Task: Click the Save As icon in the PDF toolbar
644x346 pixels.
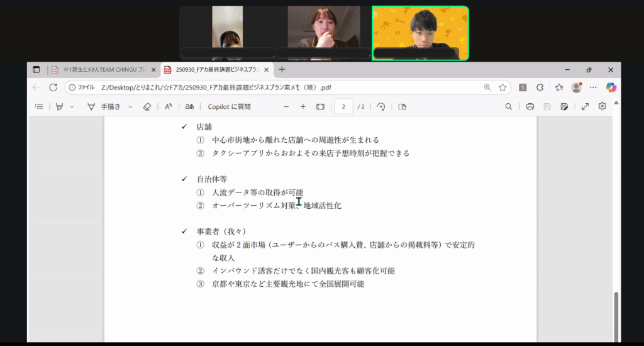Action: pos(564,107)
